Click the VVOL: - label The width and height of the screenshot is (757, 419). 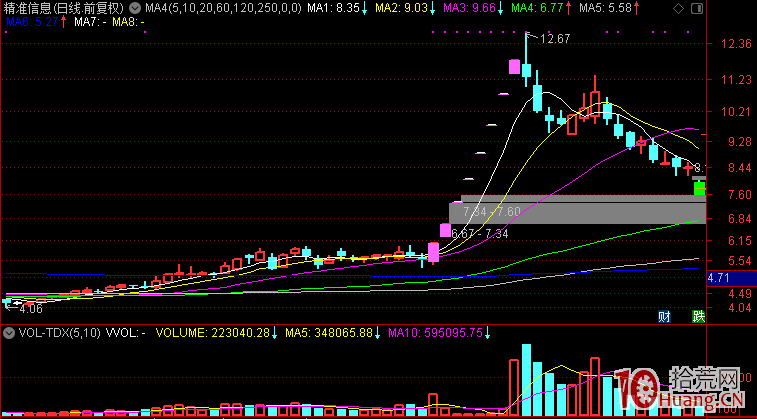[x=126, y=333]
